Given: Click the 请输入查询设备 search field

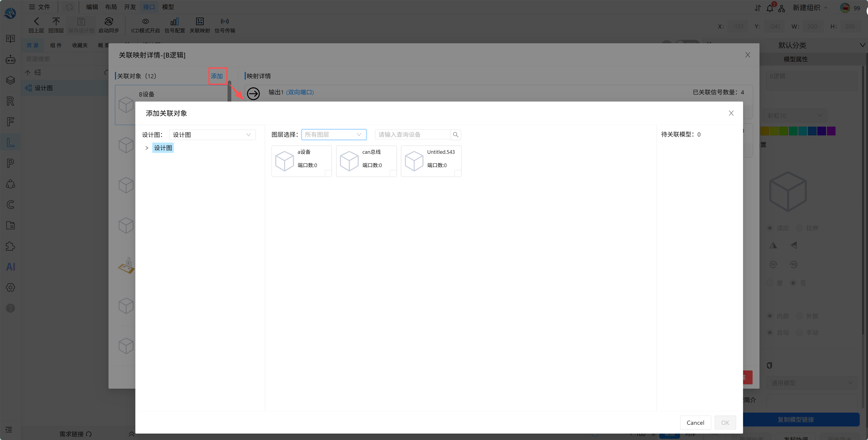Looking at the screenshot, I should 413,134.
